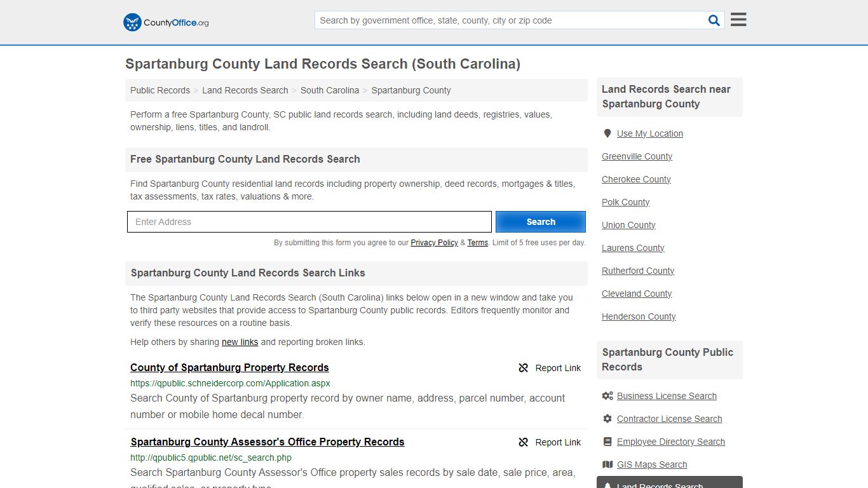Open Cleveland County link
Screen dimensions: 868x488
637,294
